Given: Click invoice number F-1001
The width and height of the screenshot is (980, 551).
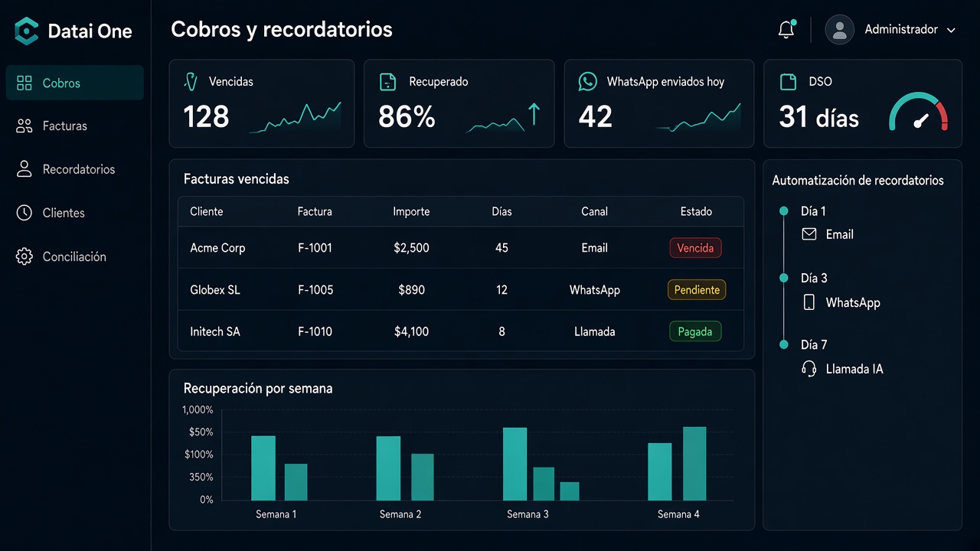Looking at the screenshot, I should [x=315, y=248].
